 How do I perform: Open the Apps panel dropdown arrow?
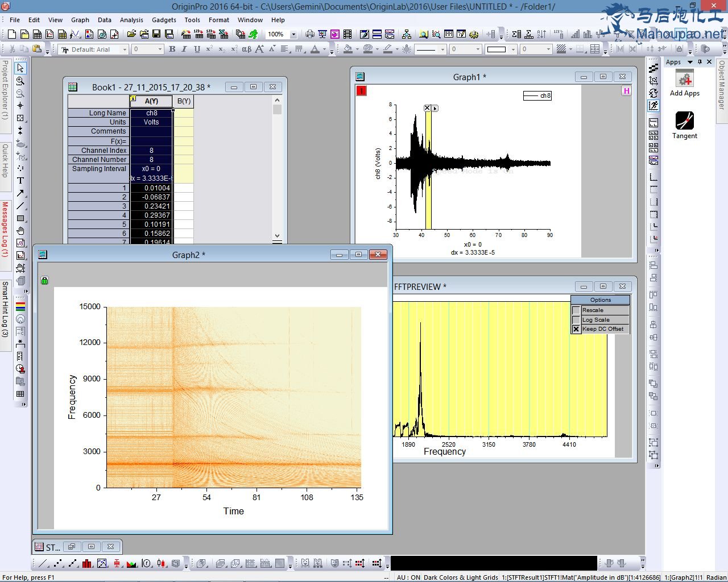pyautogui.click(x=690, y=62)
